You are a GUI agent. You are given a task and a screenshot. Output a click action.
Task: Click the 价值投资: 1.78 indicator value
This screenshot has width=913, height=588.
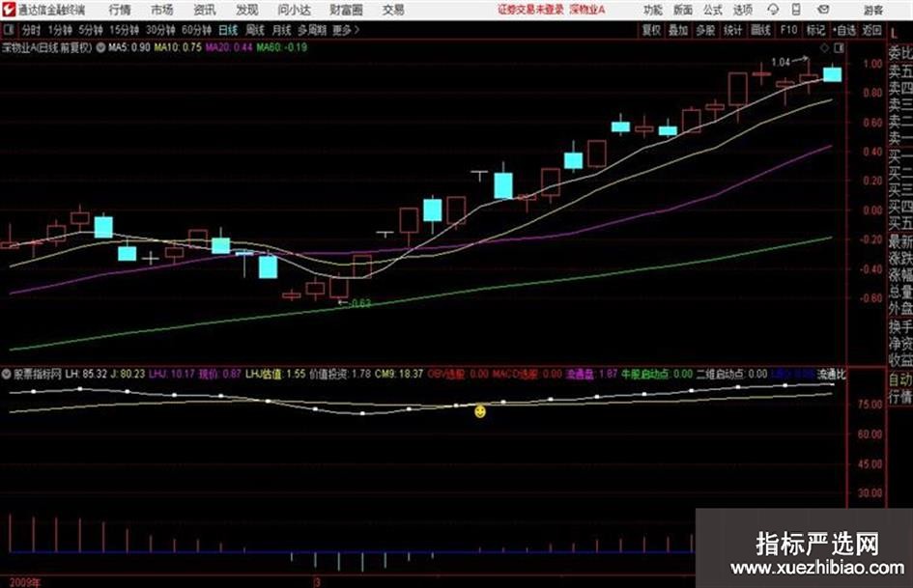click(x=339, y=374)
